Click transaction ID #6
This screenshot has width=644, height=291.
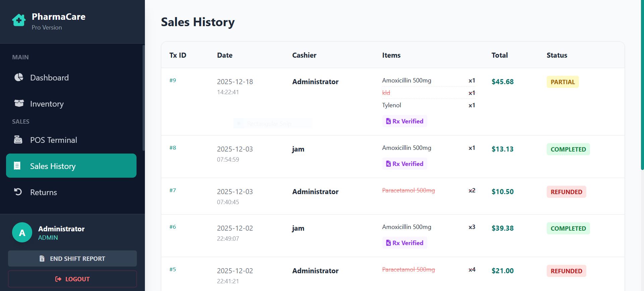pyautogui.click(x=173, y=227)
